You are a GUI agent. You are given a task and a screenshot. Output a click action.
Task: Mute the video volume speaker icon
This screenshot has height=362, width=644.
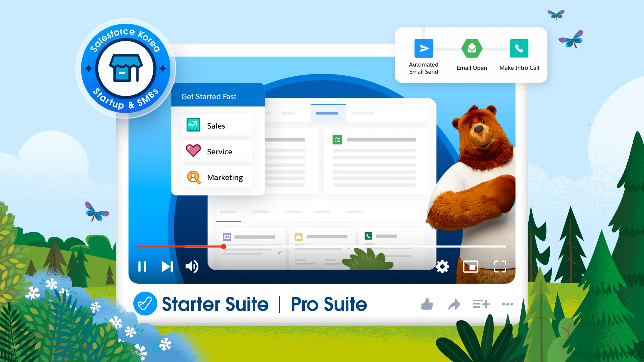point(192,266)
